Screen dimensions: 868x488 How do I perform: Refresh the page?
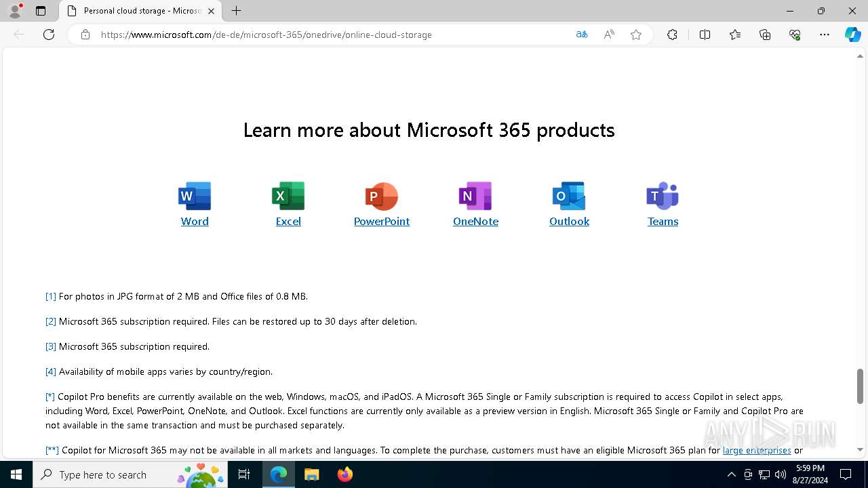pyautogui.click(x=49, y=35)
